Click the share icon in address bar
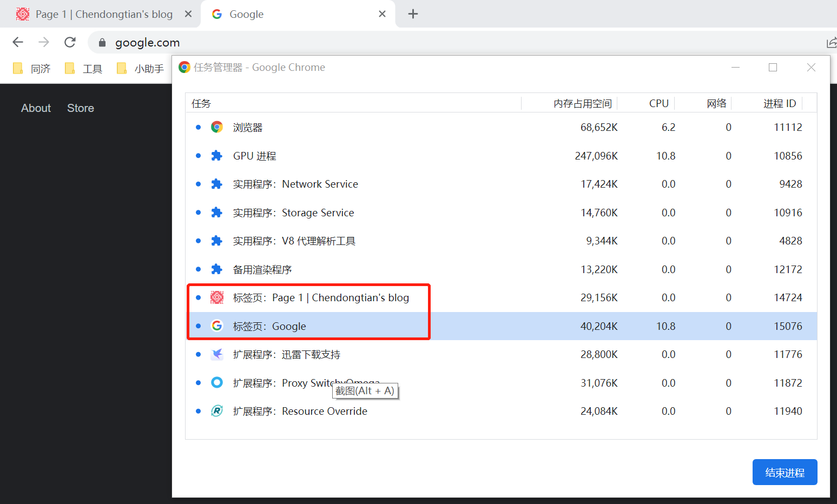 pyautogui.click(x=831, y=43)
